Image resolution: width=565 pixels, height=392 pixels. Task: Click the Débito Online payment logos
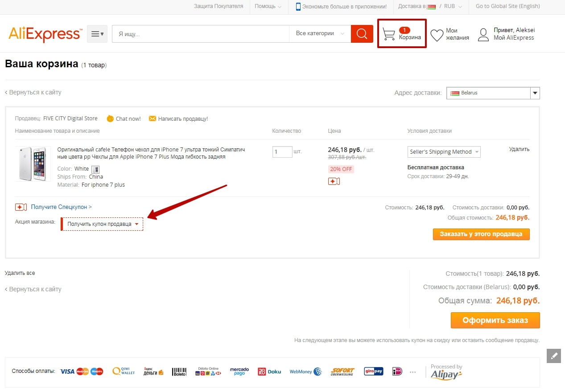[x=208, y=372]
